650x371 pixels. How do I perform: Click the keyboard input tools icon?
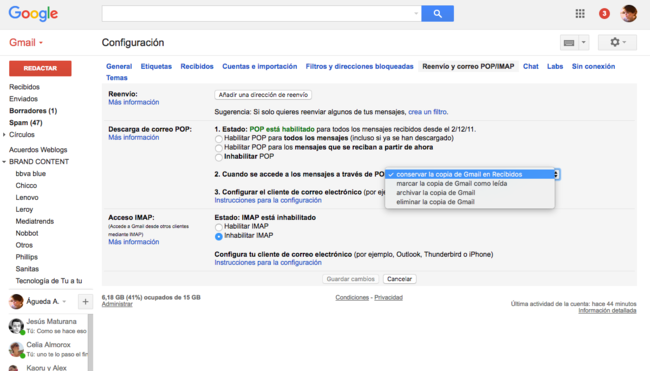[569, 43]
